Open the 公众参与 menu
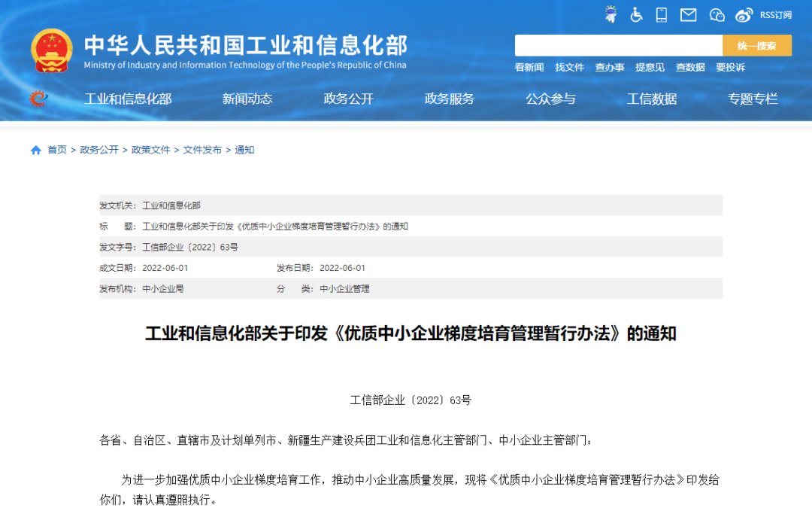 tap(551, 99)
